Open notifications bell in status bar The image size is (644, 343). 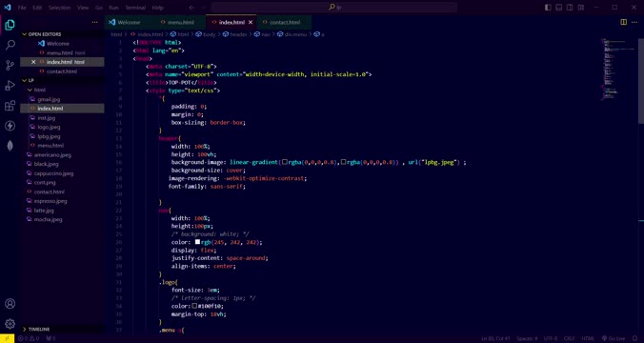pyautogui.click(x=635, y=338)
